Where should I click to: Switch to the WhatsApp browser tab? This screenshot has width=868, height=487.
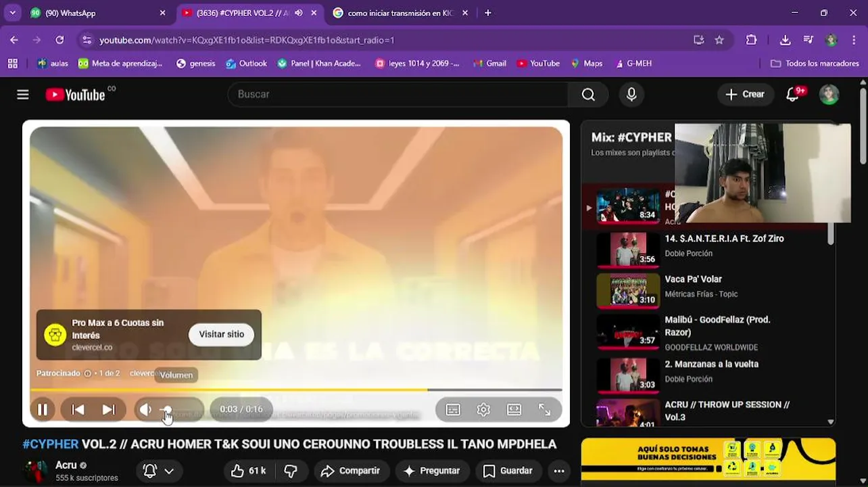98,13
